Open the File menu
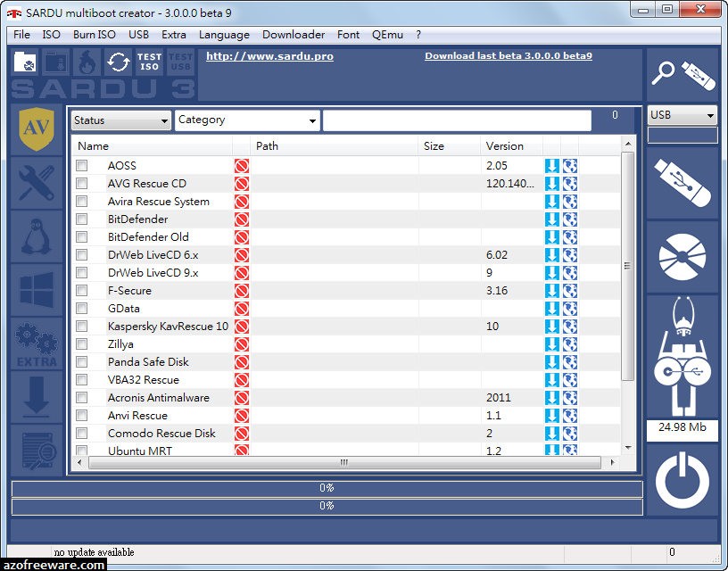This screenshot has height=571, width=728. (x=21, y=35)
